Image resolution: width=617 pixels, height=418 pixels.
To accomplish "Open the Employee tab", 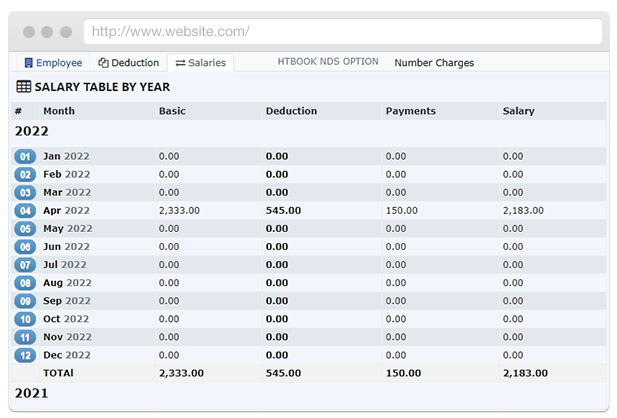I will (53, 63).
